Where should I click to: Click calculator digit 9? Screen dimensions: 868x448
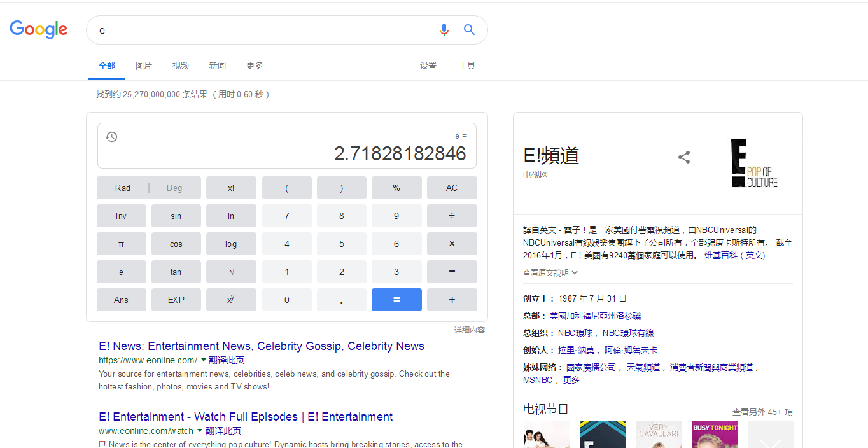(396, 216)
